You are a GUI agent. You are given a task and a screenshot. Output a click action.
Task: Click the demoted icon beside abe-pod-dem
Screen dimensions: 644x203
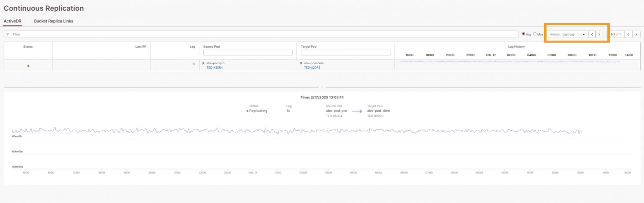tap(301, 63)
